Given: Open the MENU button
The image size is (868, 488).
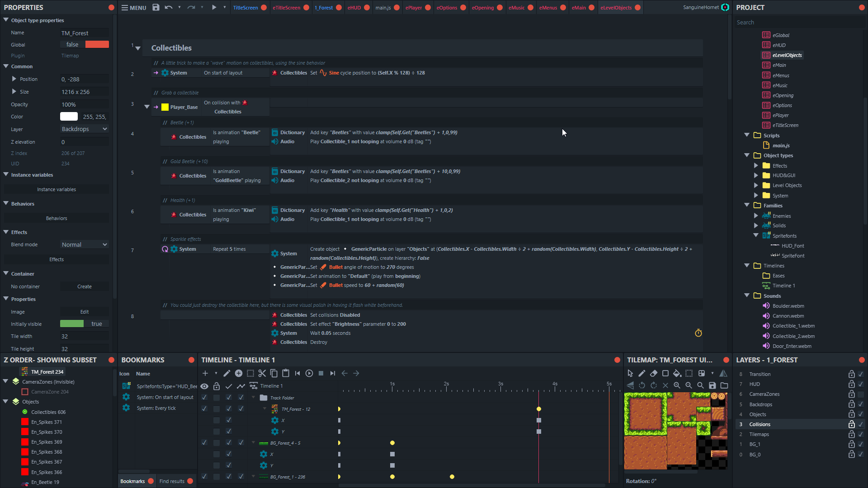Looking at the screenshot, I should [x=134, y=8].
